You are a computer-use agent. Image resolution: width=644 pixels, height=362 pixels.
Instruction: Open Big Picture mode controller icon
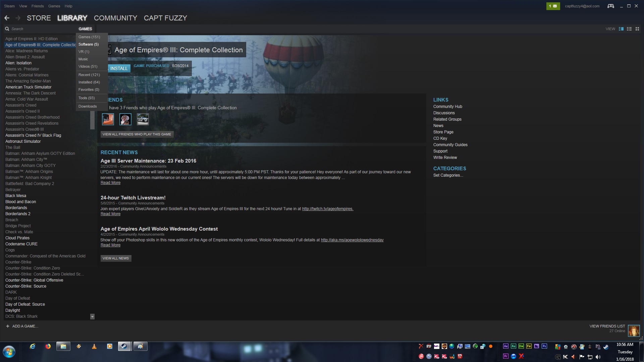coord(610,6)
